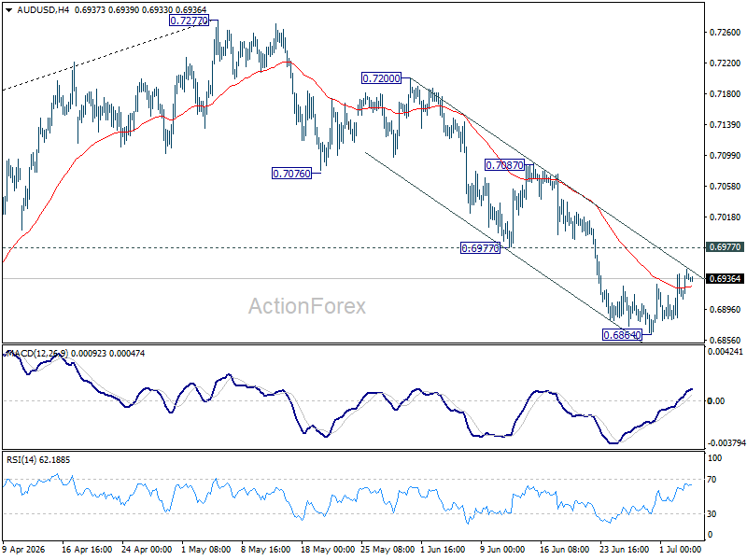Select the 0.70760 price label

291,174
